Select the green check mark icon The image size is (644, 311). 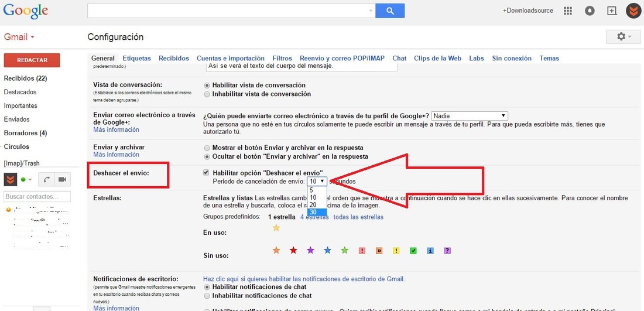413,251
